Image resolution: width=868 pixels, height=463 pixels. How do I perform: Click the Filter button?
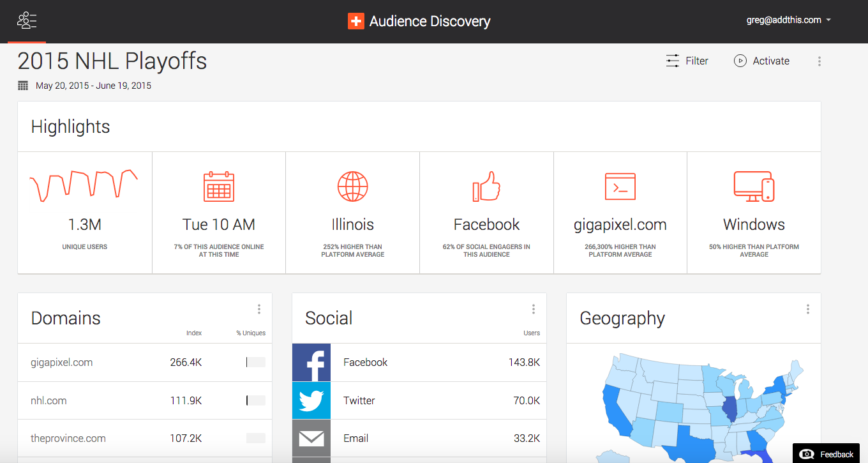[687, 61]
